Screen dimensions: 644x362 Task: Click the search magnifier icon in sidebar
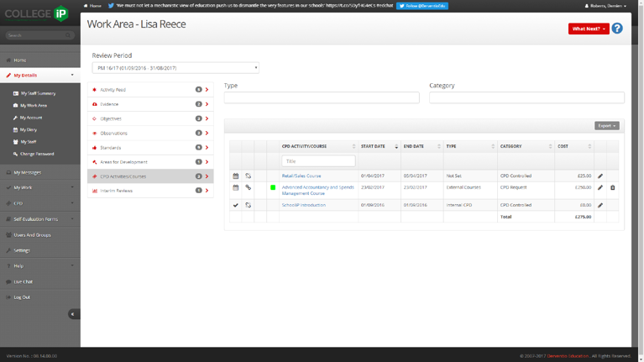pos(68,35)
